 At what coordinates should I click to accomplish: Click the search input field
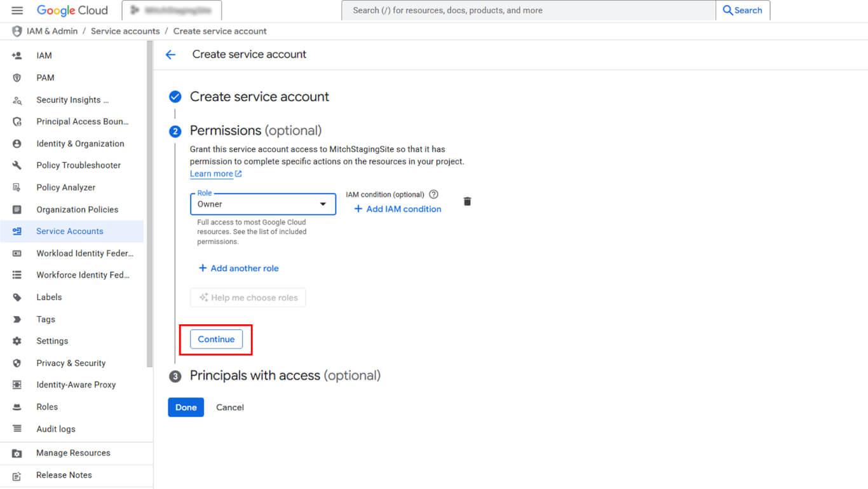click(527, 11)
